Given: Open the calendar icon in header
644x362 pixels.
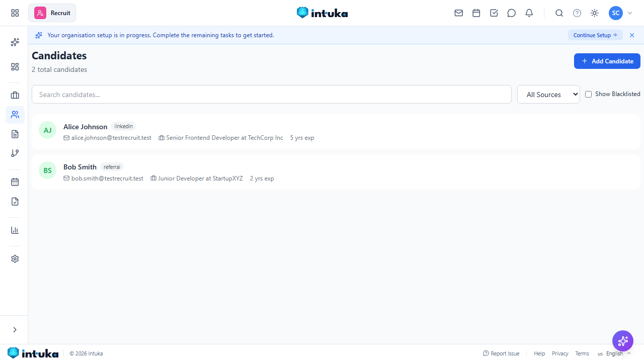Looking at the screenshot, I should (x=476, y=13).
